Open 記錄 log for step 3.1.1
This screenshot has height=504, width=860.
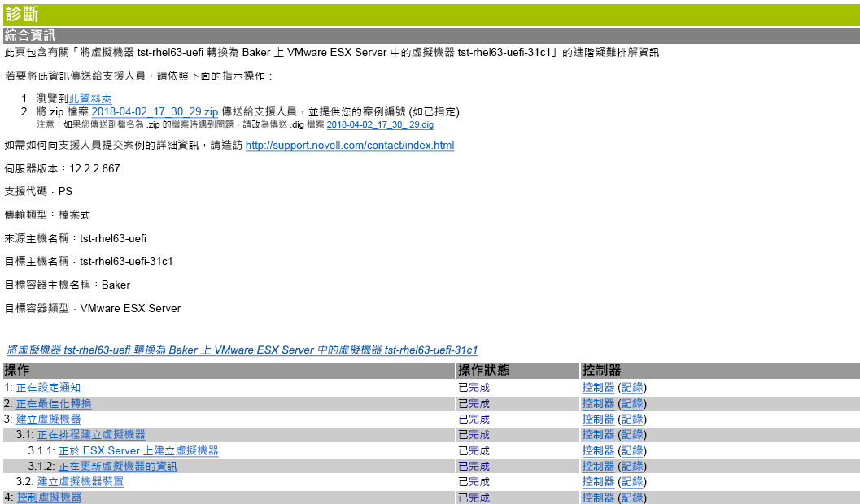click(x=632, y=450)
